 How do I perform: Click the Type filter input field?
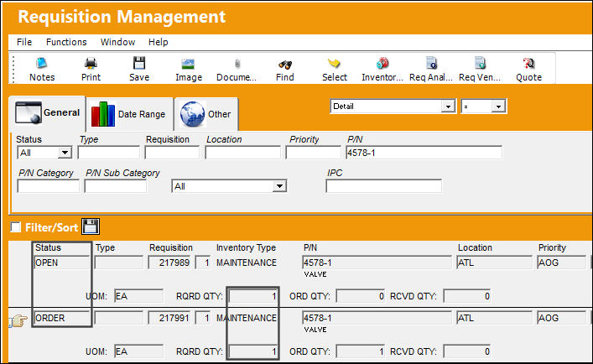point(108,153)
